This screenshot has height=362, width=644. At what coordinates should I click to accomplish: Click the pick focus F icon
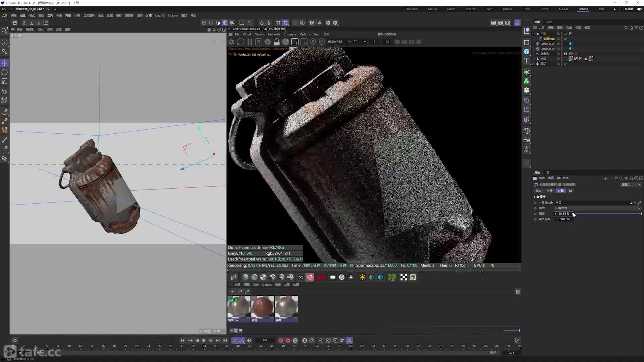tap(313, 42)
